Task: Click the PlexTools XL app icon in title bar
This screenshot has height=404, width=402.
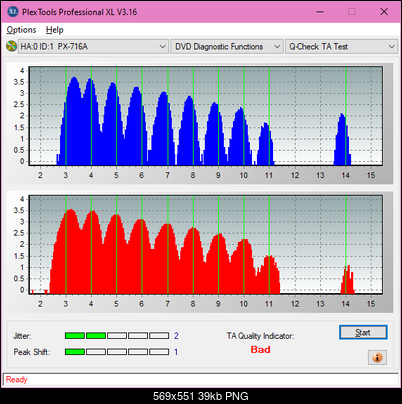Action: (13, 12)
